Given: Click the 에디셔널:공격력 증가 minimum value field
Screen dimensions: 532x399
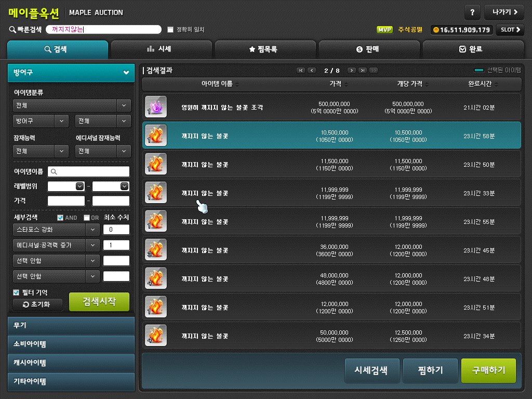Looking at the screenshot, I should (x=116, y=245).
